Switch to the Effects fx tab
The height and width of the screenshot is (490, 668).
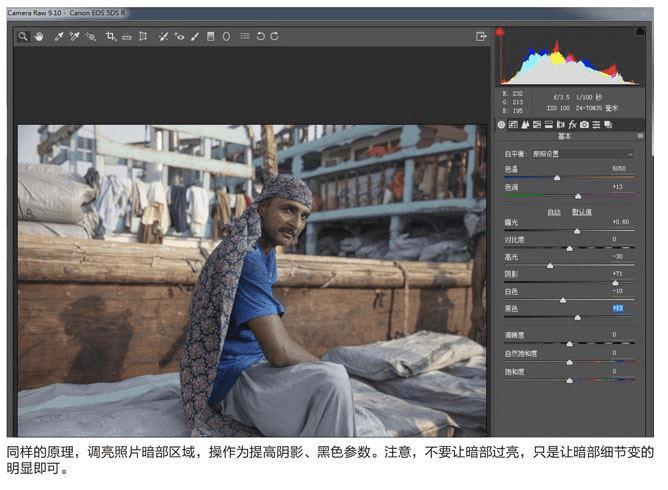(x=572, y=125)
